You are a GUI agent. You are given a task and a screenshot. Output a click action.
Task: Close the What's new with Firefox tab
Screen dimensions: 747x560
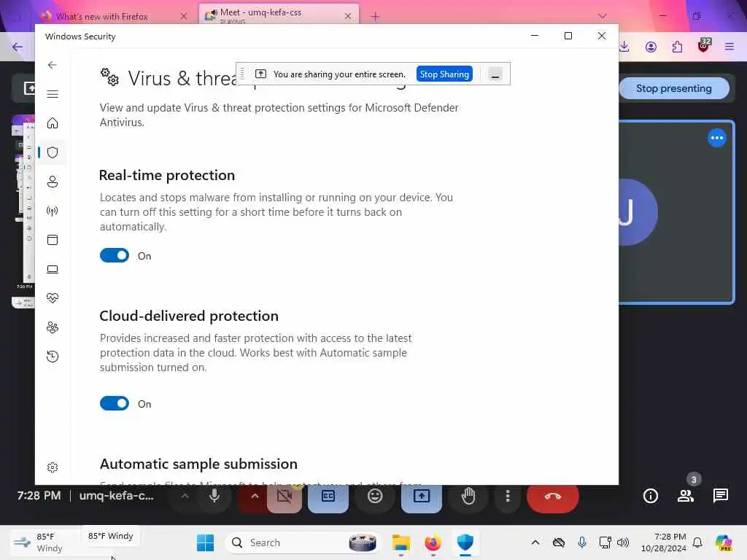tap(184, 16)
